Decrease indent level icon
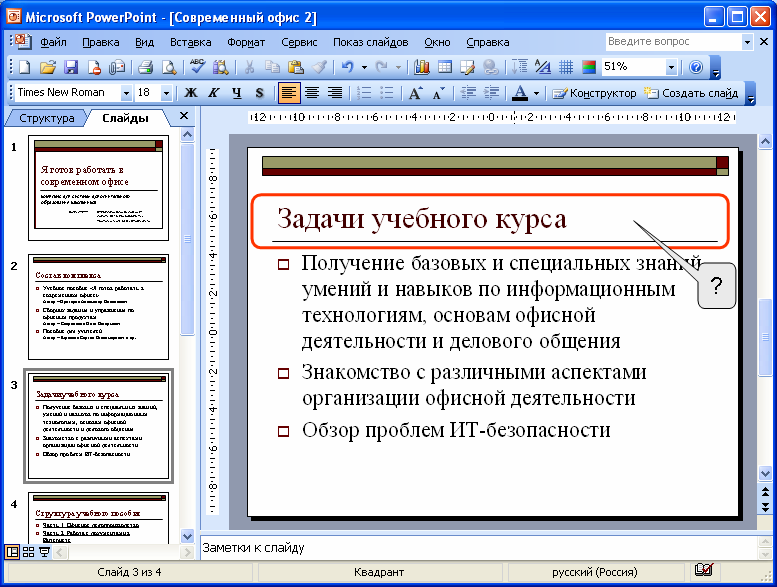 (x=468, y=93)
